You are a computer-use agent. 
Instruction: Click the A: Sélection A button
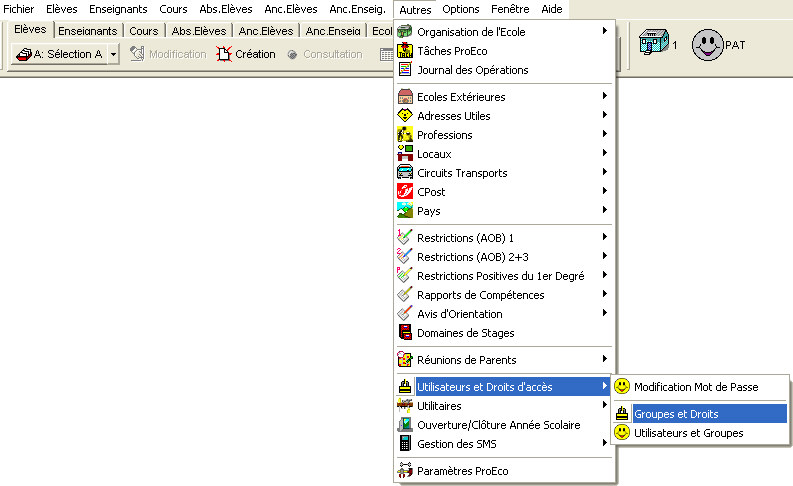click(x=60, y=54)
